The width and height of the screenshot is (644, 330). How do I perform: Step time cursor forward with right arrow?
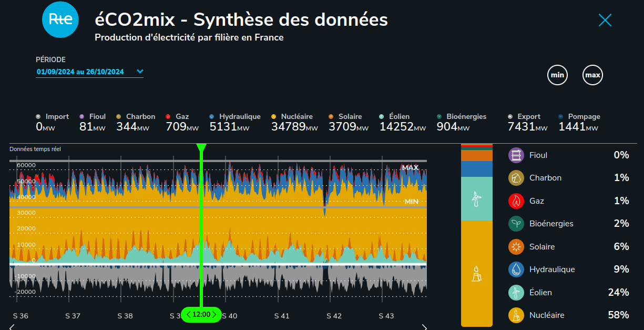(x=214, y=315)
